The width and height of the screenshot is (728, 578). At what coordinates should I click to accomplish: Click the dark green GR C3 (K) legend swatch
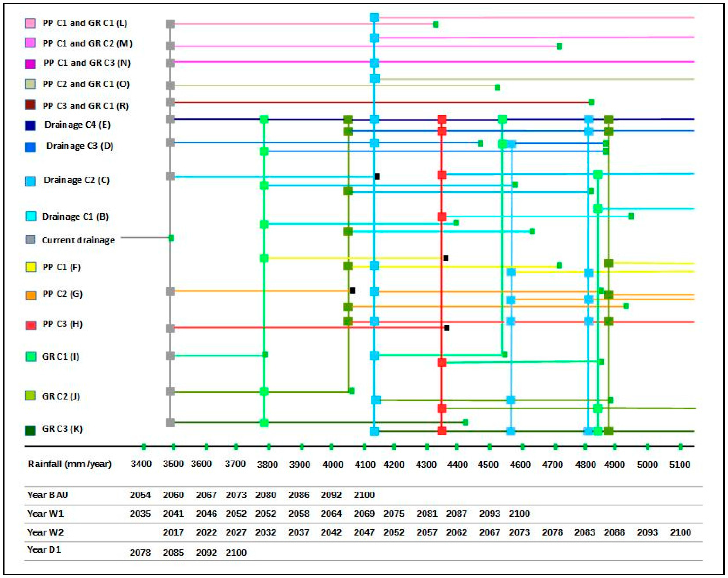(x=30, y=430)
